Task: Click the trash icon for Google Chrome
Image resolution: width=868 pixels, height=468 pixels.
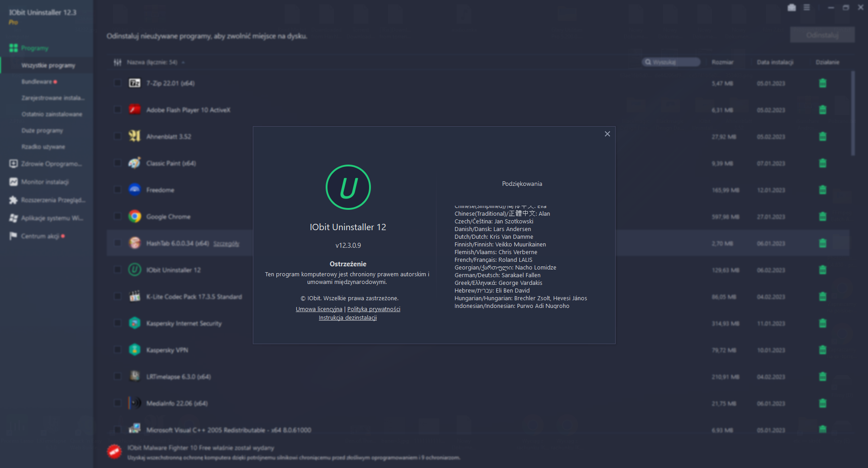Action: point(823,217)
